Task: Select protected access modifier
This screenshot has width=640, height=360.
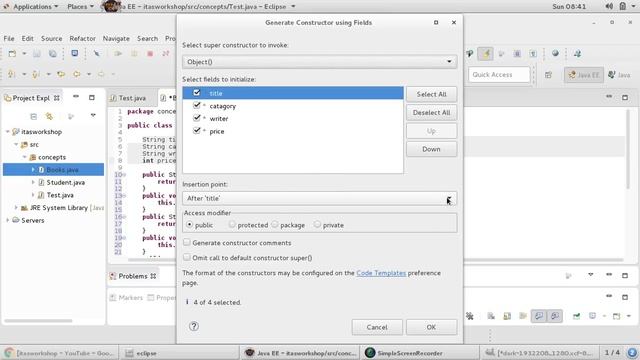Action: coord(232,224)
